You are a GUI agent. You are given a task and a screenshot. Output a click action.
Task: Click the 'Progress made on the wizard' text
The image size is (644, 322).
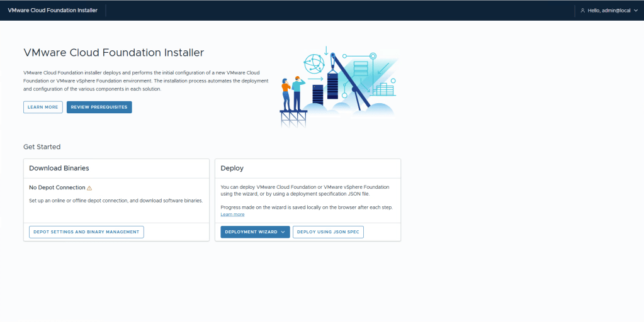coord(307,208)
